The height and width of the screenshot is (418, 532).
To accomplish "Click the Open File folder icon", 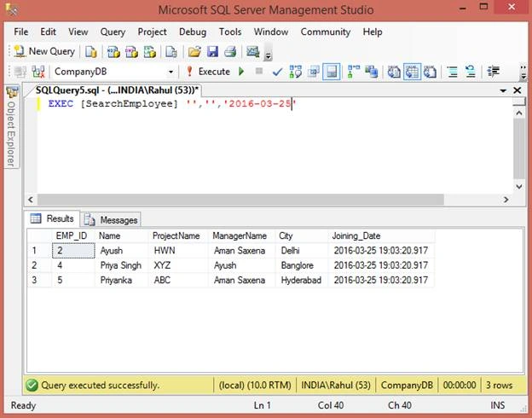I will [194, 52].
